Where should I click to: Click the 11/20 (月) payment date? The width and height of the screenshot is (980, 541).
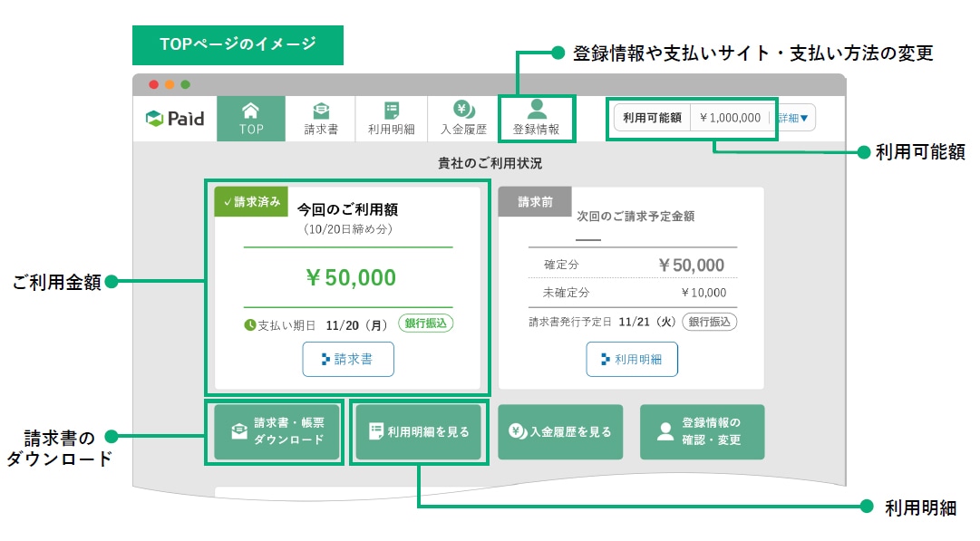click(x=357, y=325)
